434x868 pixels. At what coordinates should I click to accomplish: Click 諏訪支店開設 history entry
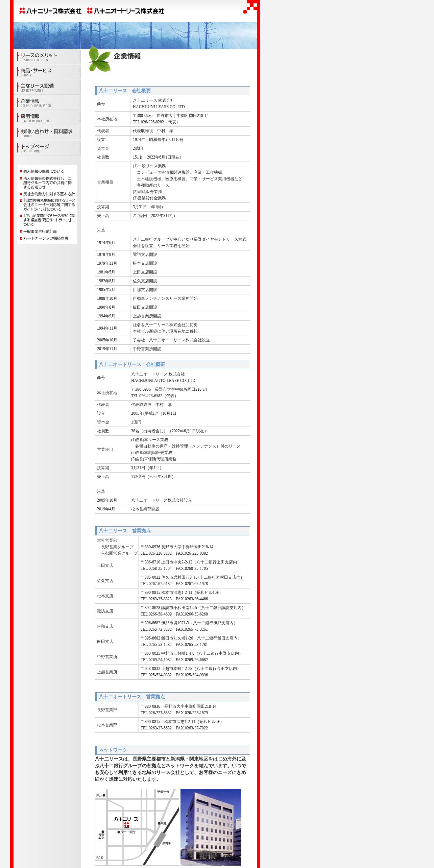(145, 255)
